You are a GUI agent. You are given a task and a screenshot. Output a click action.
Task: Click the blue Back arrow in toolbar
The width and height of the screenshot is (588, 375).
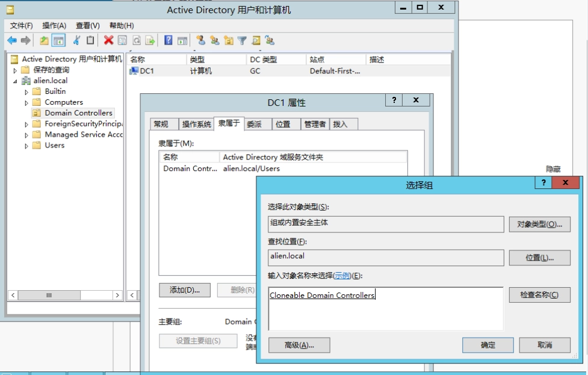(12, 40)
